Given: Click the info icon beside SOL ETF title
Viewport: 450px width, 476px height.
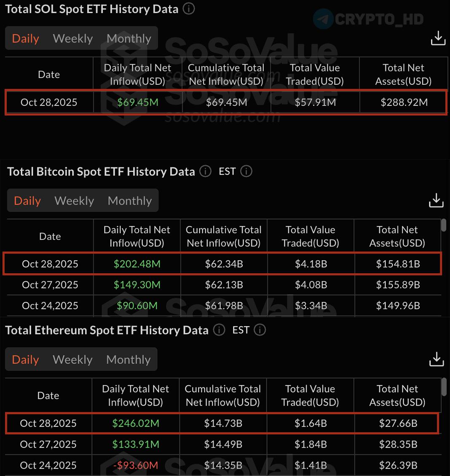Looking at the screenshot, I should (189, 9).
